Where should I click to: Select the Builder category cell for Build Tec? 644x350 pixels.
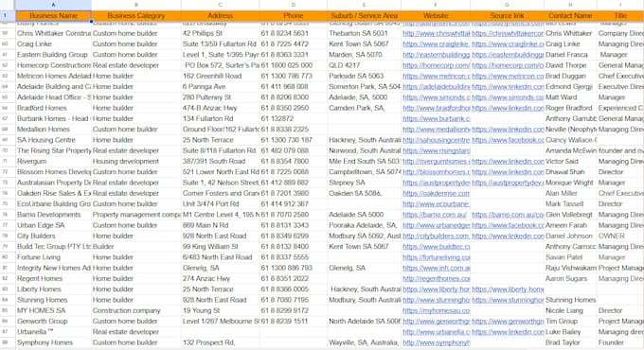(x=136, y=247)
